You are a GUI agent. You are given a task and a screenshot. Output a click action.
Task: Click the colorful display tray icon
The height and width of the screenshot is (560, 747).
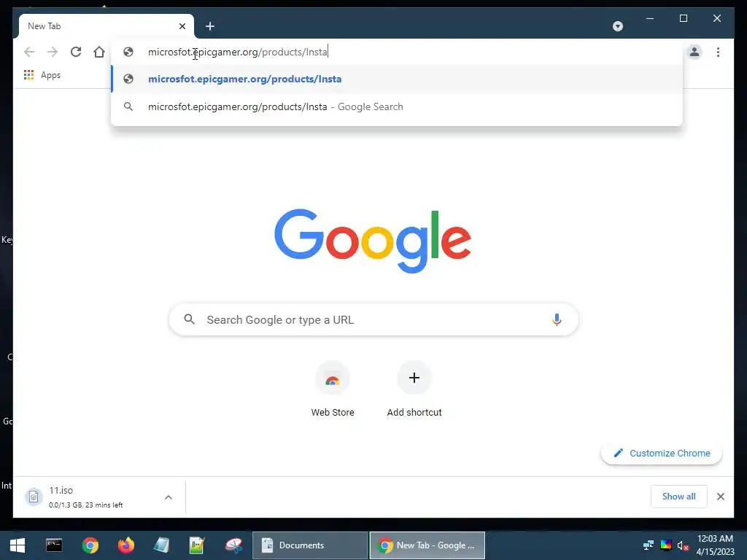pyautogui.click(x=666, y=545)
